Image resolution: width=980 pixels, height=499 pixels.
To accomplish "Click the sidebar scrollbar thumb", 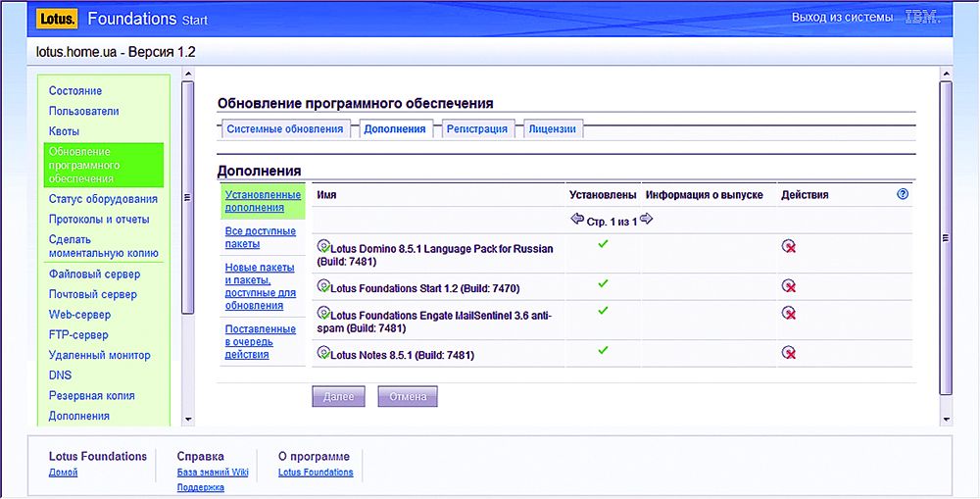I will coord(187,197).
